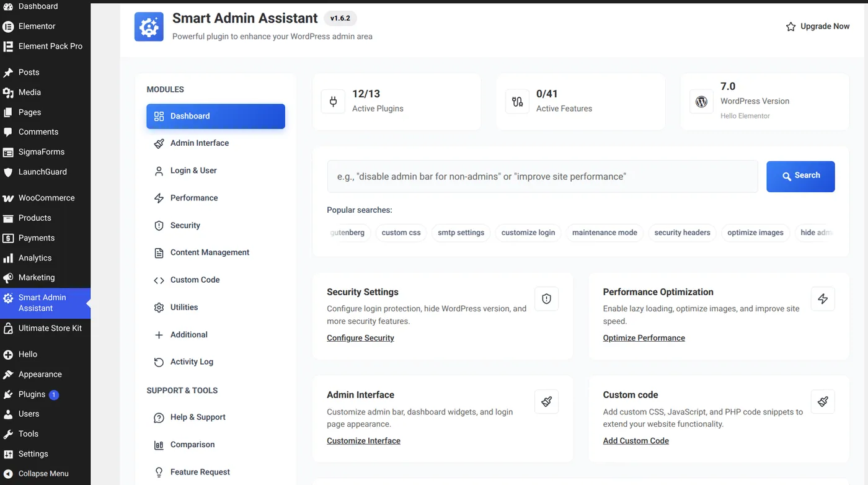This screenshot has width=868, height=485.
Task: Click the Active Features card icon
Action: pyautogui.click(x=517, y=101)
